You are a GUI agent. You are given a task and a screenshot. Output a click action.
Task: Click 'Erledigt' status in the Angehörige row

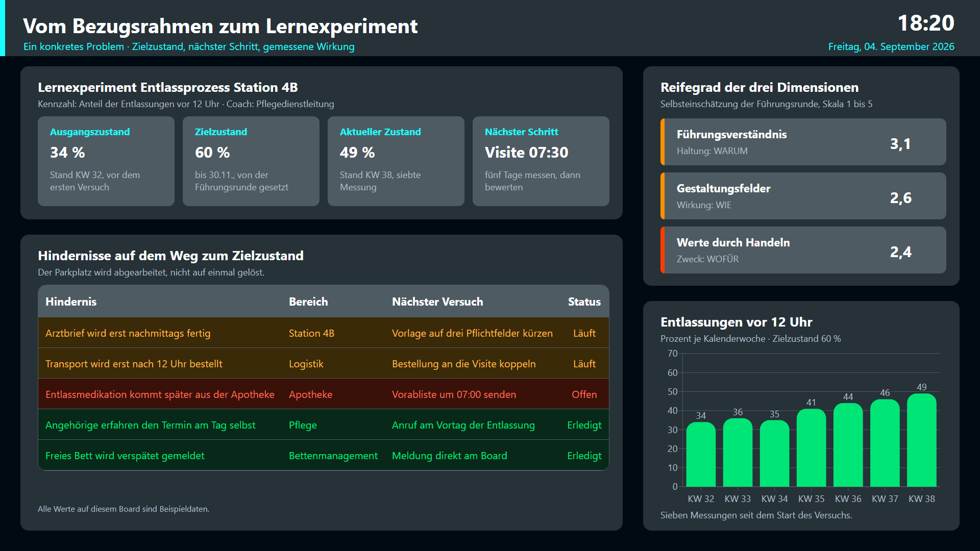pyautogui.click(x=584, y=425)
